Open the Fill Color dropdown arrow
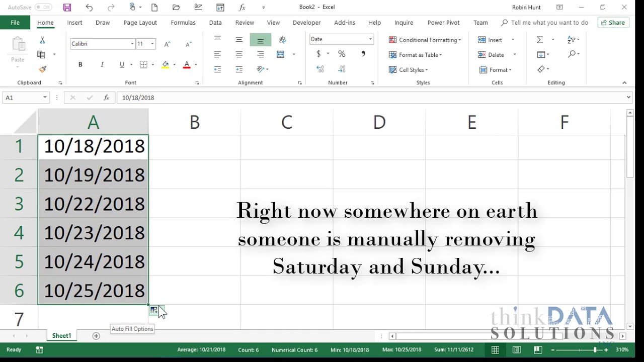 click(x=175, y=64)
